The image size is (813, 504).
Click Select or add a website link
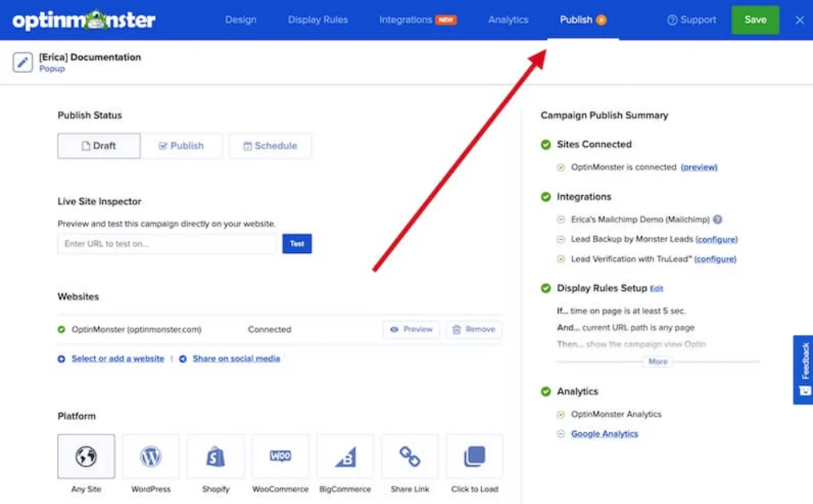118,359
